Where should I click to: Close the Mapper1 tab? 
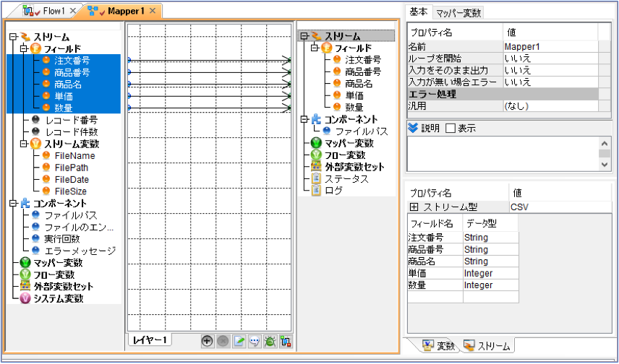[x=153, y=11]
